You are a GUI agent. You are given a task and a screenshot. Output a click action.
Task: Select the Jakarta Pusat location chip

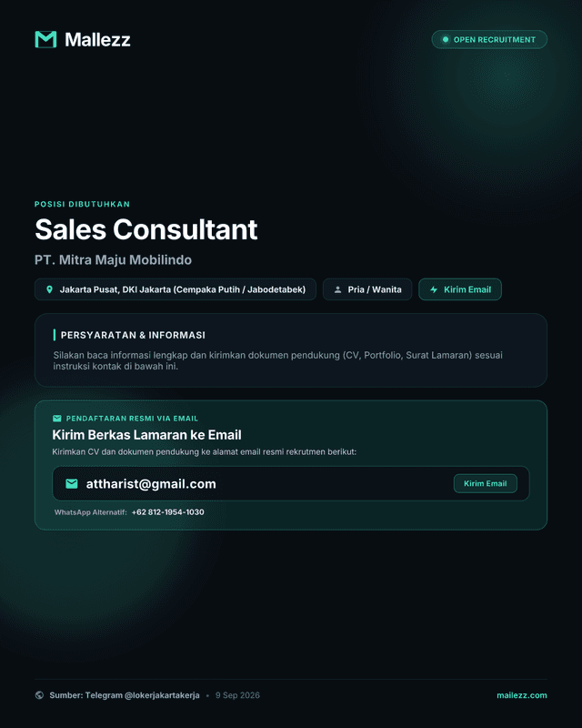pyautogui.click(x=176, y=289)
